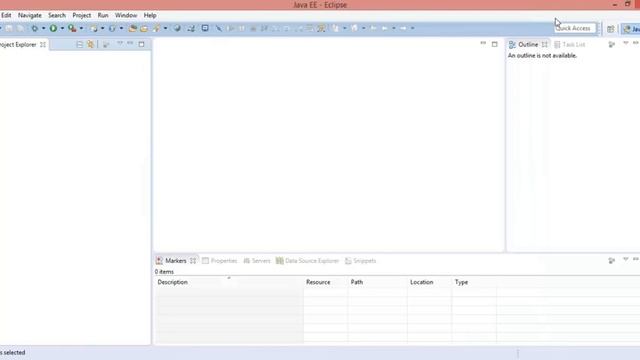Minimize the editor area
The width and height of the screenshot is (640, 360).
click(483, 43)
